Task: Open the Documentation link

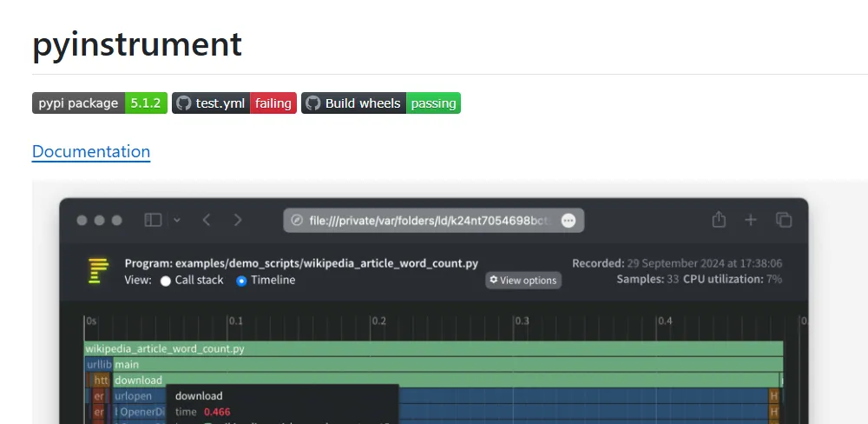Action: point(91,151)
